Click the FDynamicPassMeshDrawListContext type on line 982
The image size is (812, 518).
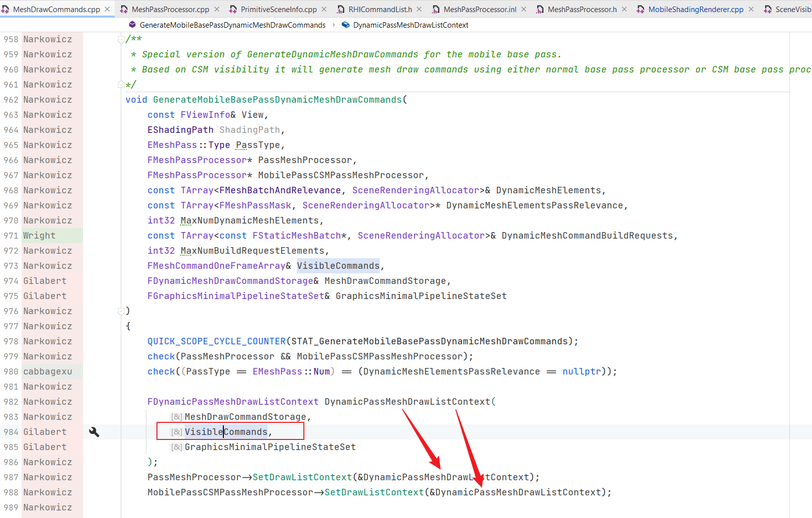click(233, 402)
